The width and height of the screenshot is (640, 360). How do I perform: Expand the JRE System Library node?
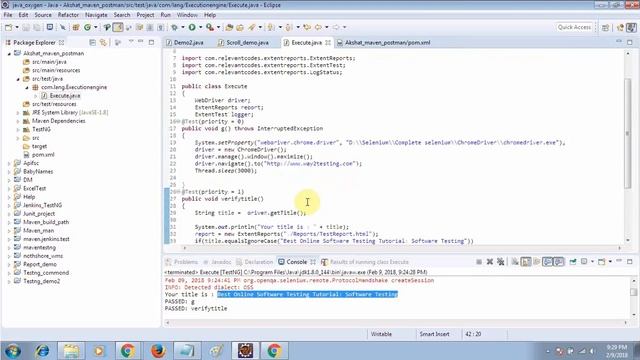(x=18, y=113)
